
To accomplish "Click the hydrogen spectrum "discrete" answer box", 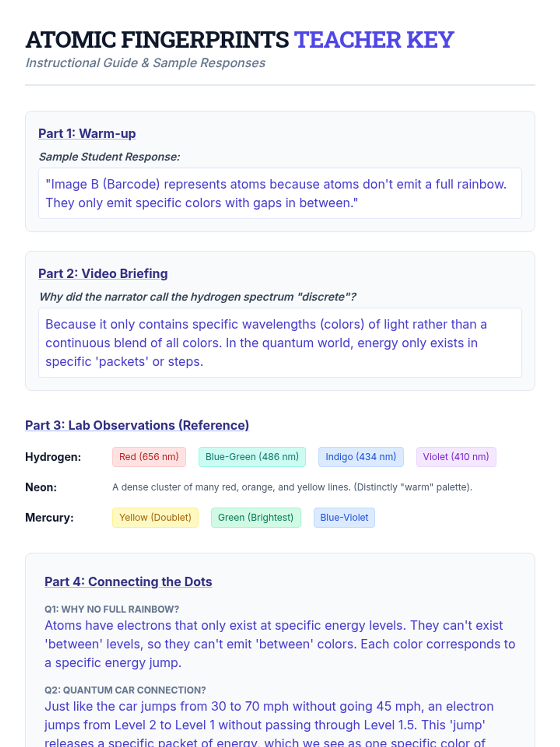I will (x=280, y=343).
